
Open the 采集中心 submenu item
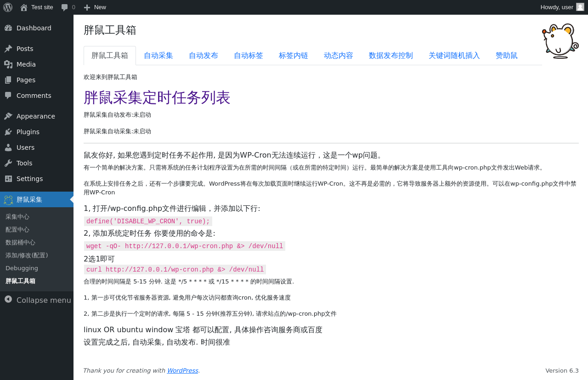[17, 217]
